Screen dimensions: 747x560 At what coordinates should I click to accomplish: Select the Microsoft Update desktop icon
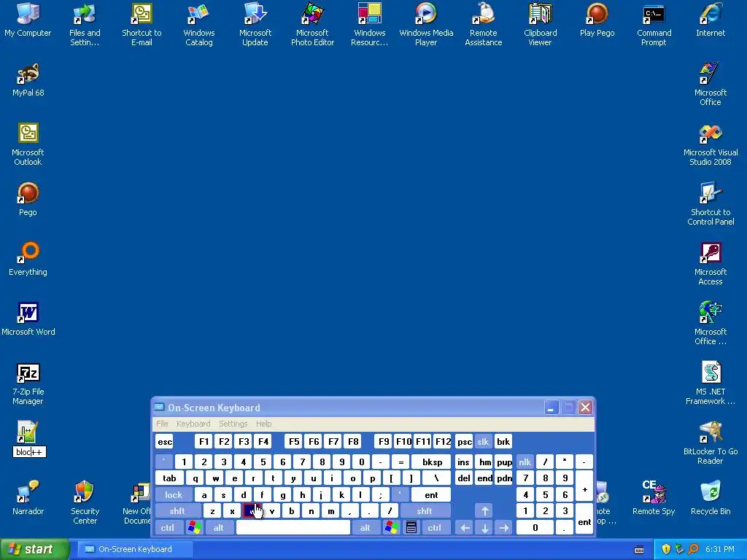pyautogui.click(x=255, y=24)
